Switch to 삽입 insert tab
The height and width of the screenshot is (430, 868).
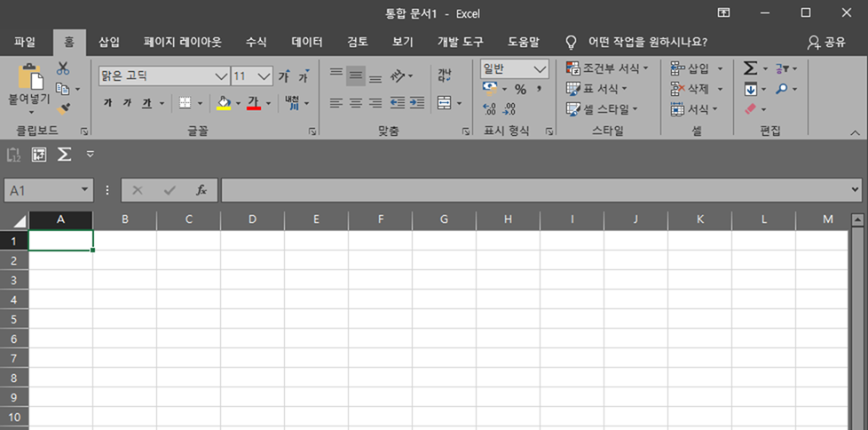[108, 42]
